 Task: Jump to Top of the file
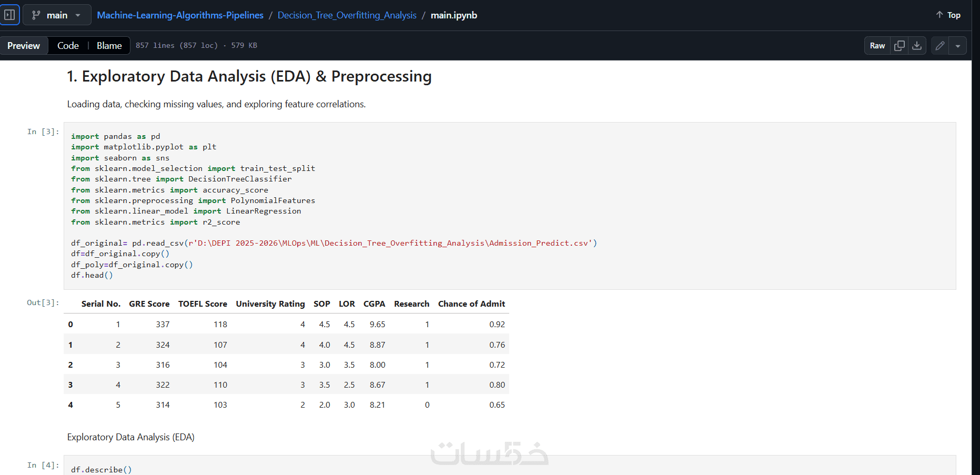[x=948, y=15]
